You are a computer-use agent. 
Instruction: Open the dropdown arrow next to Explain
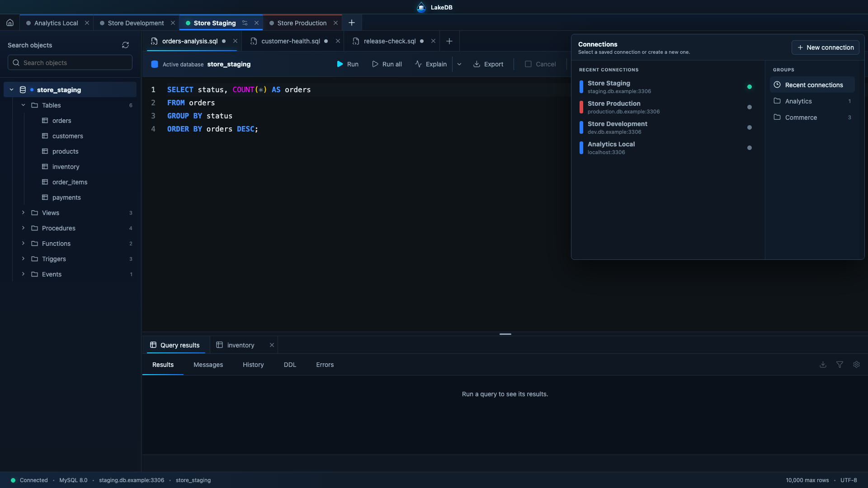coord(459,64)
